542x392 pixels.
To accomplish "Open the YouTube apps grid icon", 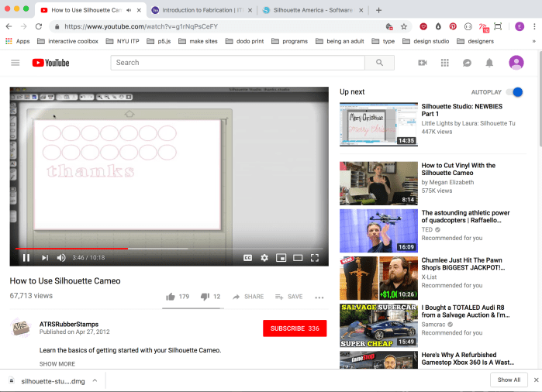I will pos(444,63).
